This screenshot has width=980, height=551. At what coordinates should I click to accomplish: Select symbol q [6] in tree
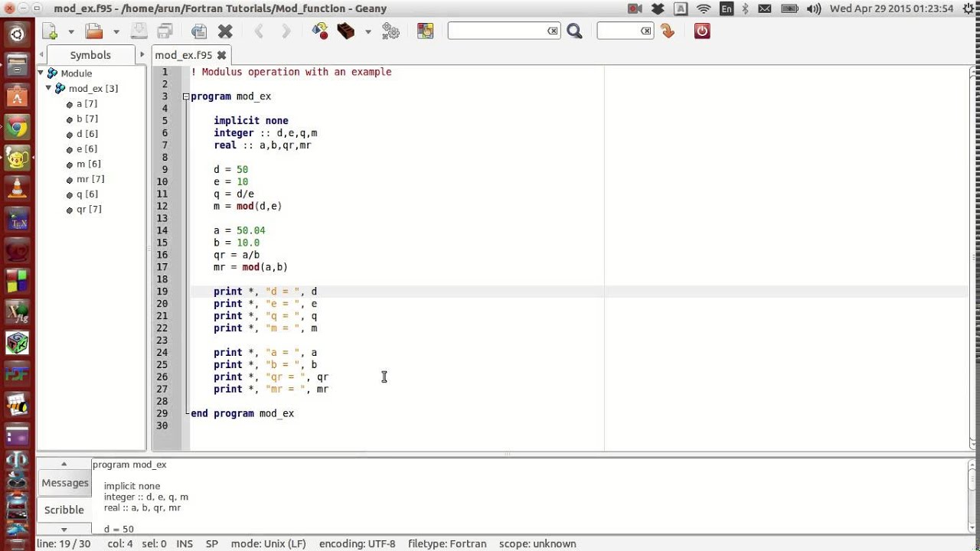[87, 194]
